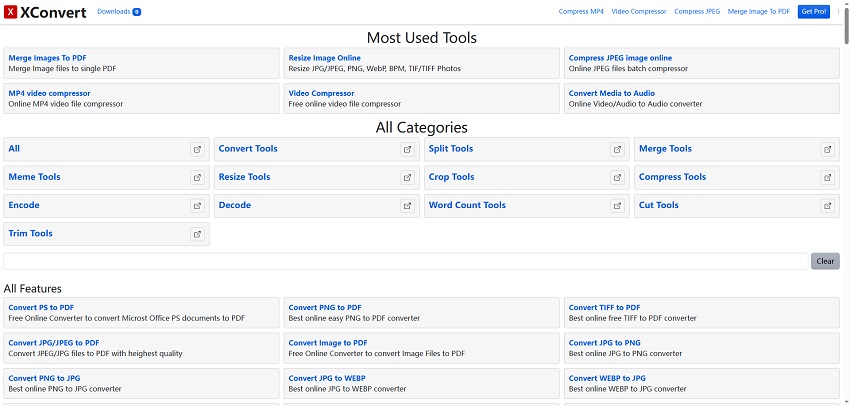Open Merge Image To PDF nav link
Viewport: 850px width, 406px height.
(x=759, y=12)
